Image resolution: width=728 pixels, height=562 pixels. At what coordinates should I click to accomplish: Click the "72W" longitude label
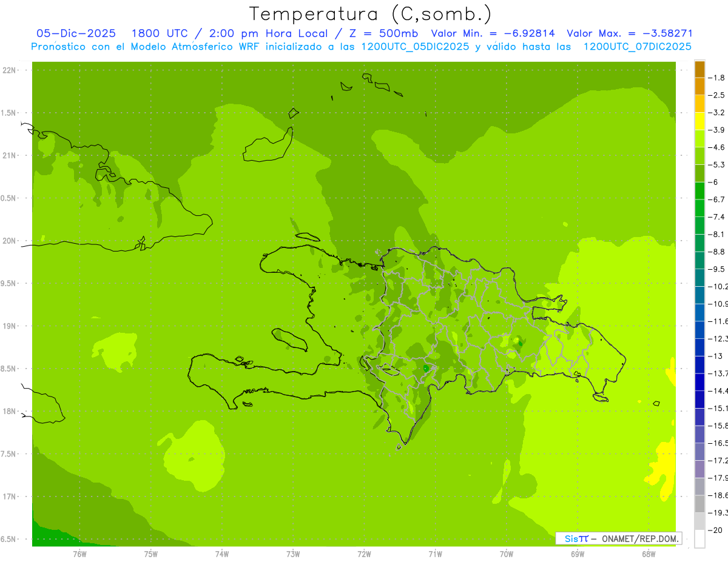pos(364,554)
